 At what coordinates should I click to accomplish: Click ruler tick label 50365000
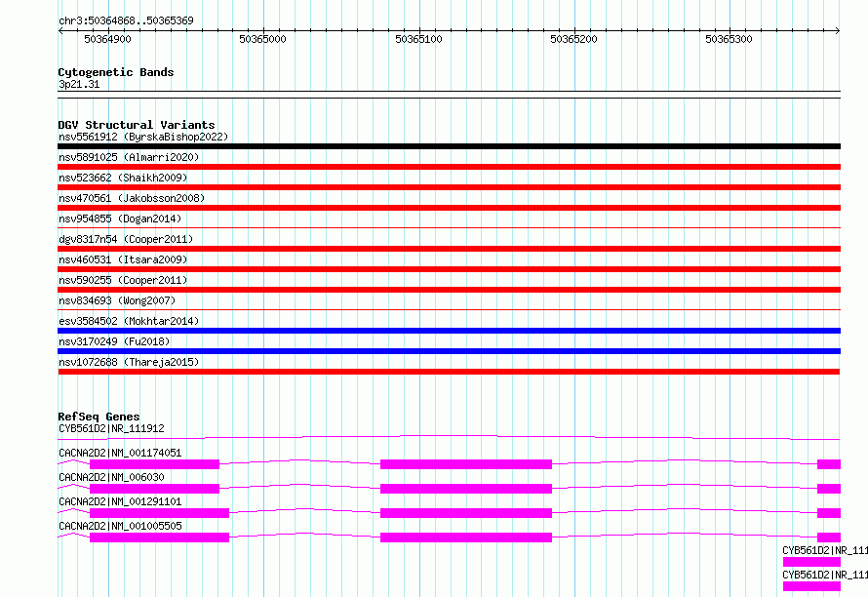pyautogui.click(x=262, y=39)
